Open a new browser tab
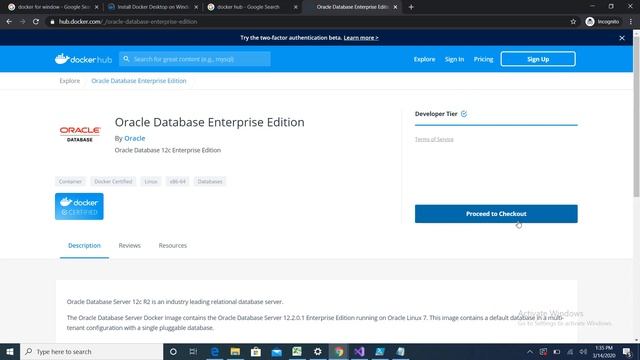This screenshot has width=640, height=360. [x=411, y=7]
